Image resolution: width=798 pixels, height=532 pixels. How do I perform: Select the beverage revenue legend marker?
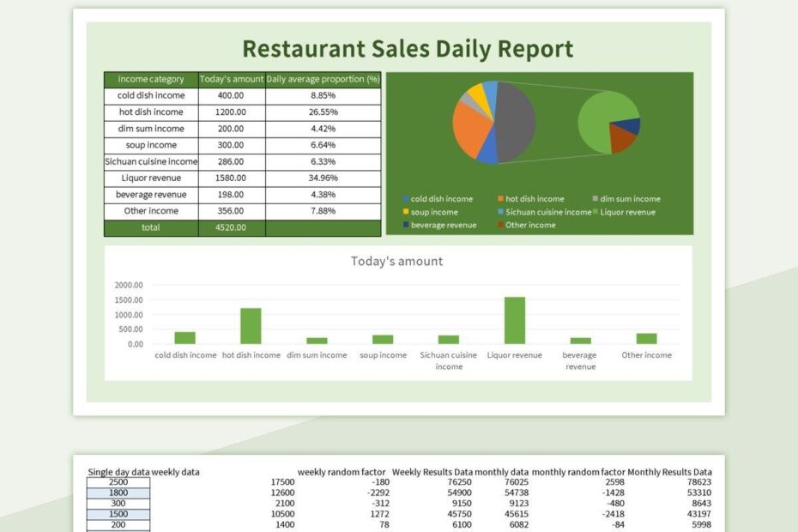click(407, 224)
